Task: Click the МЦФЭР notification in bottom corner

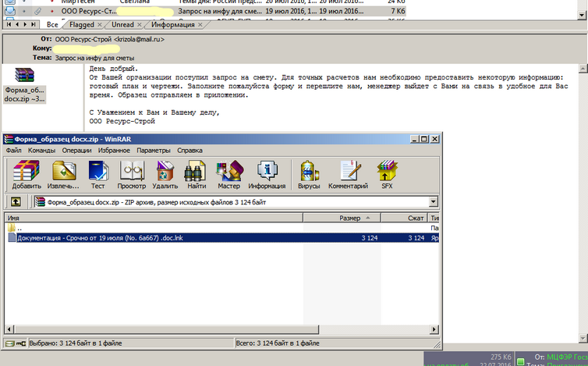Action: pos(551,359)
